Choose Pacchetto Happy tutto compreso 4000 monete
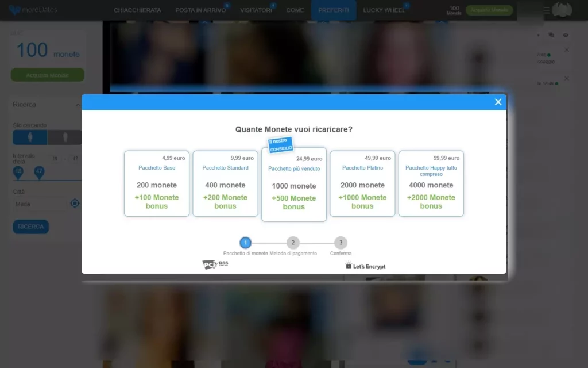 (x=431, y=183)
